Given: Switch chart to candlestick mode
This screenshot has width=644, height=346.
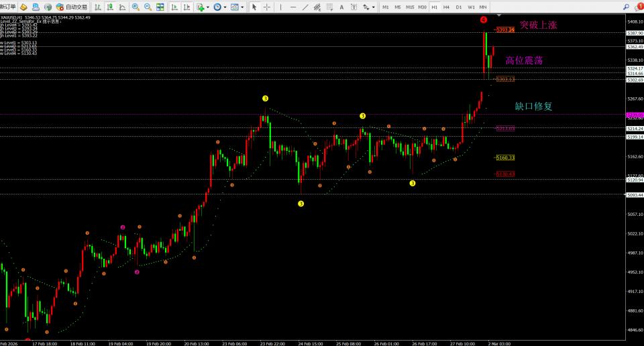Looking at the screenshot, I should 110,7.
